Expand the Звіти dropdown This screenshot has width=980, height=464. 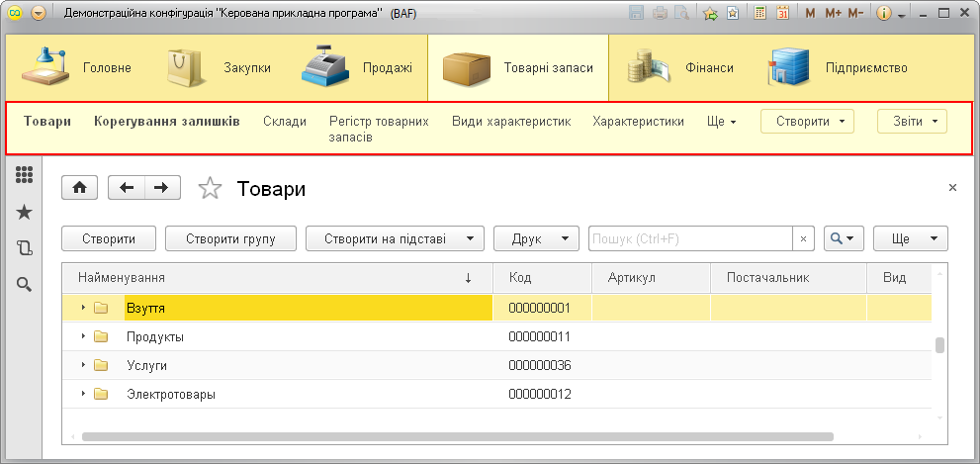click(912, 122)
